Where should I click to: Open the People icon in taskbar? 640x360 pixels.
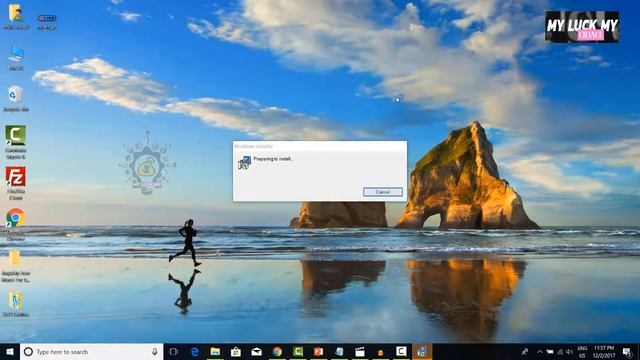525,351
